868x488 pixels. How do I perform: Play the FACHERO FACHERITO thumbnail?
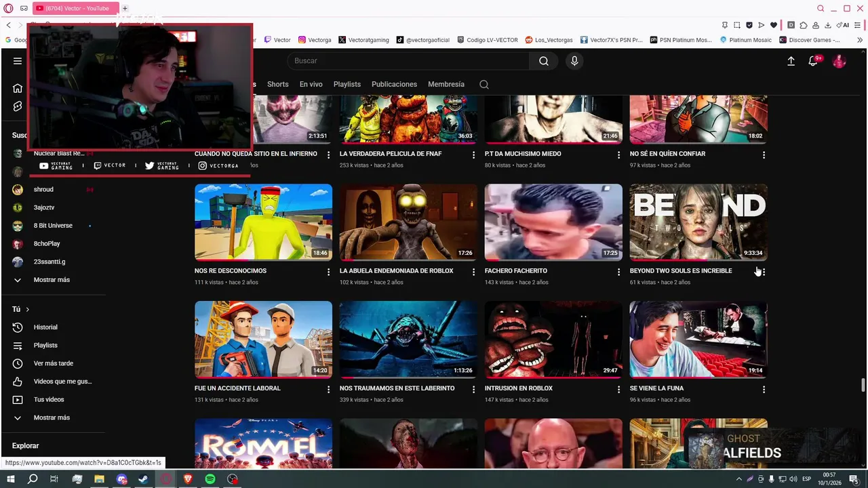tap(553, 222)
